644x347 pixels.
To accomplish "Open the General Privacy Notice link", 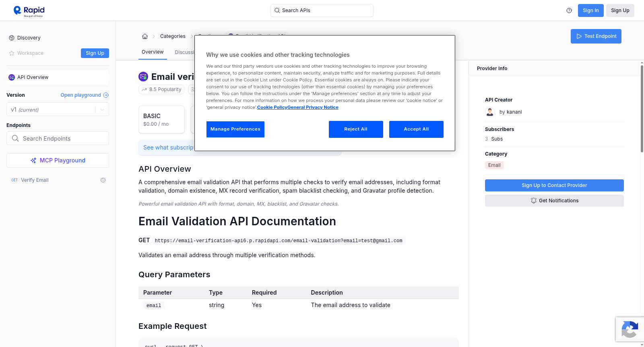I will (x=313, y=107).
